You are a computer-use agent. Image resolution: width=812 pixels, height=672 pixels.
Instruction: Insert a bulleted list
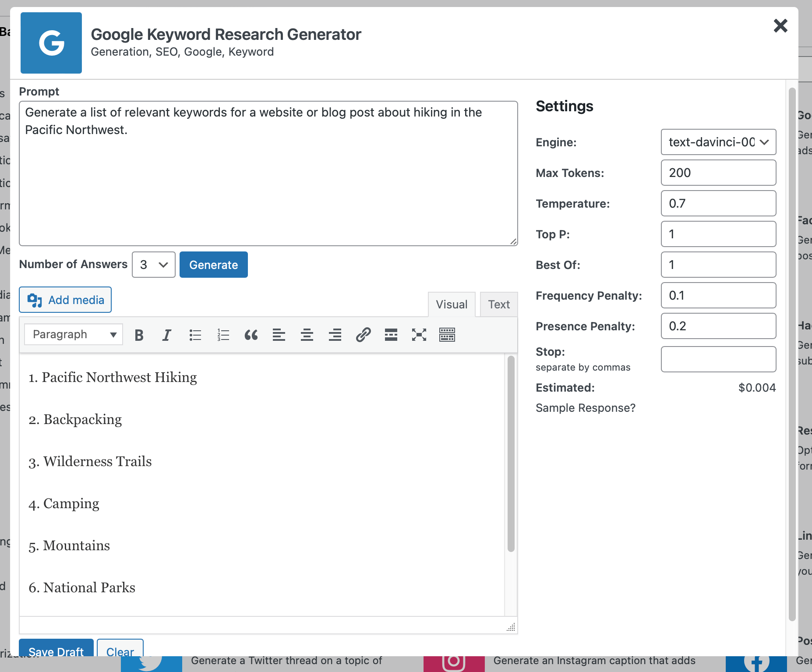click(195, 335)
